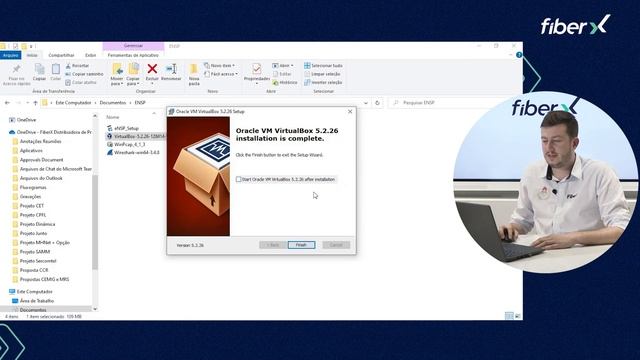
Task: Open the Approvals Document folder
Action: click(38, 160)
